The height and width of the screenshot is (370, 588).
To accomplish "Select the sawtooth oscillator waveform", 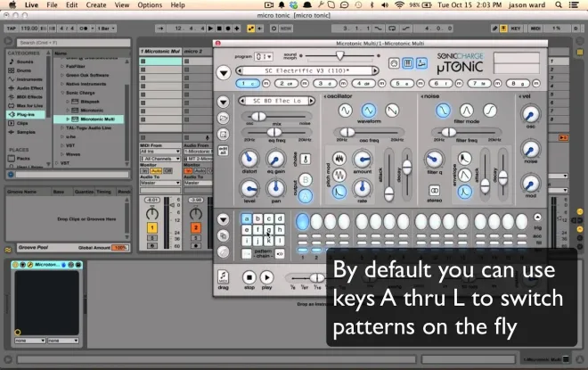I will click(x=392, y=111).
